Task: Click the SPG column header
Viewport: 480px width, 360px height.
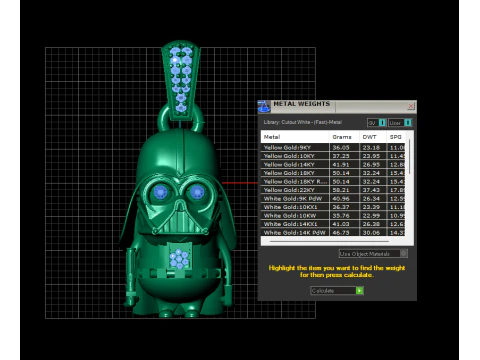Action: (396, 137)
